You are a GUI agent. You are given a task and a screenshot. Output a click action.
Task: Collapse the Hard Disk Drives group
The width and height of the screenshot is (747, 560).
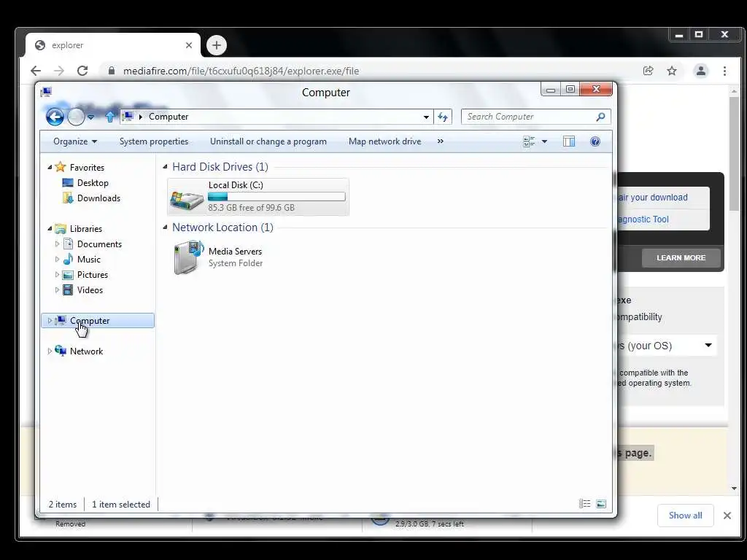pyautogui.click(x=166, y=167)
